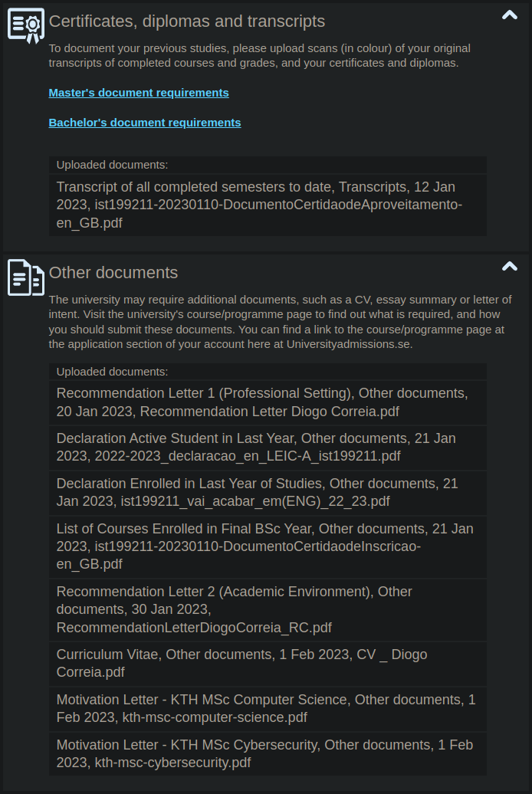Click the scan upload instructions paragraph
532x794 pixels.
(x=261, y=56)
